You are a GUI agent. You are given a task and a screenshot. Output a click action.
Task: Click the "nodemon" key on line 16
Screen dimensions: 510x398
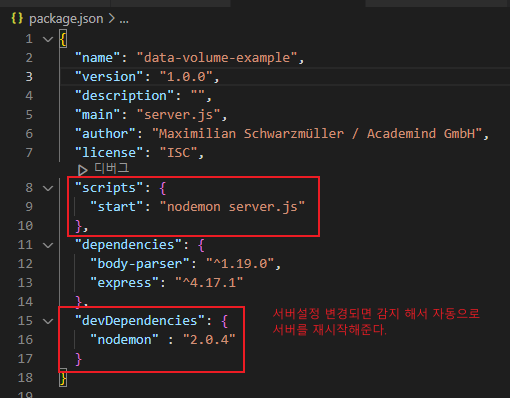click(x=124, y=340)
